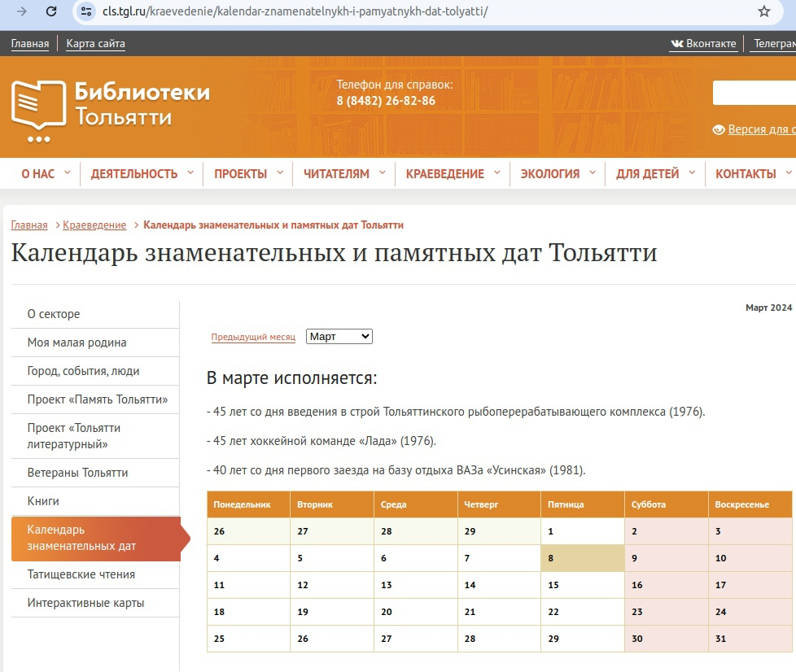This screenshot has height=672, width=796.
Task: Open the Телеграм link
Action: pos(775,44)
